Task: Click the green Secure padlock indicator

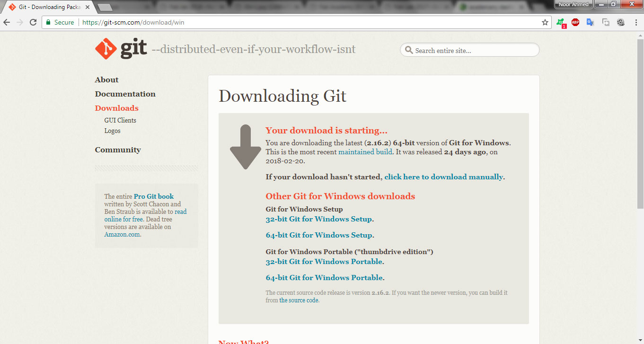Action: point(59,22)
